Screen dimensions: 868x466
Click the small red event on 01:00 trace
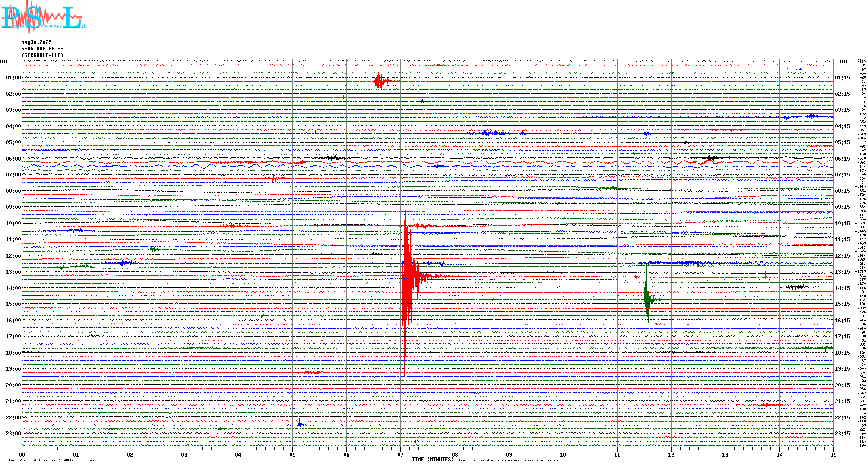[x=379, y=81]
